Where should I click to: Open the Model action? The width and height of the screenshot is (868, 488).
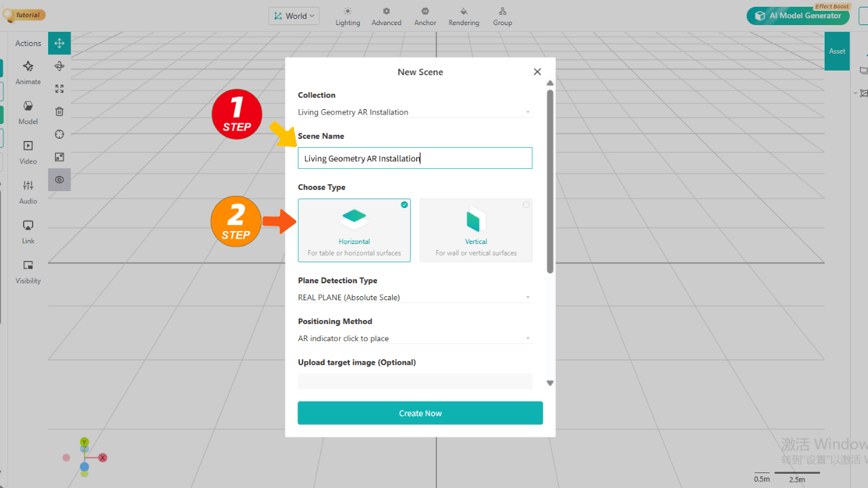(28, 112)
